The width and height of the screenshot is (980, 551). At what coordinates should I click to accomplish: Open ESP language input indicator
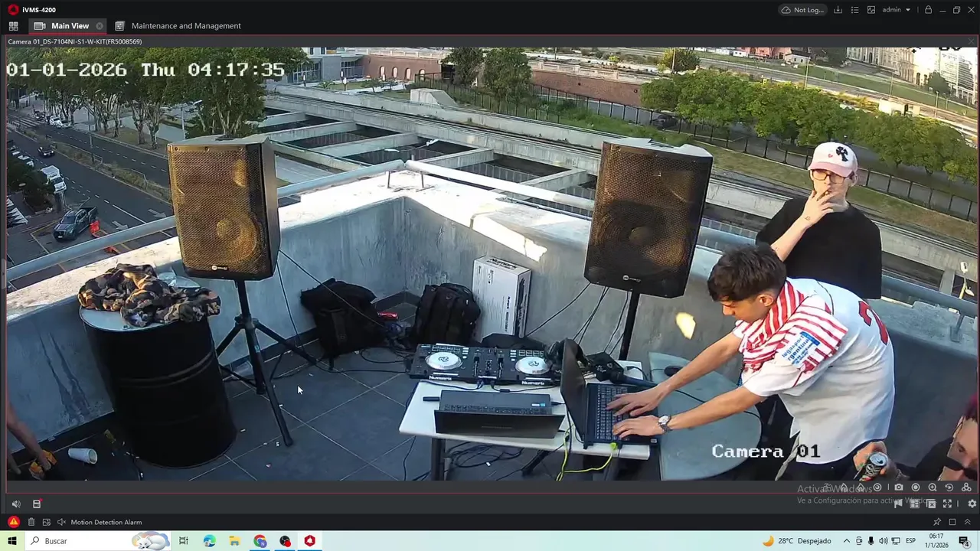tap(911, 541)
